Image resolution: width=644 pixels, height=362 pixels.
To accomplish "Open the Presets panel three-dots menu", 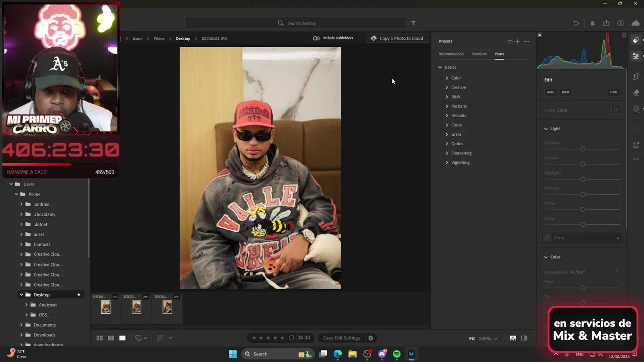I will click(x=526, y=41).
